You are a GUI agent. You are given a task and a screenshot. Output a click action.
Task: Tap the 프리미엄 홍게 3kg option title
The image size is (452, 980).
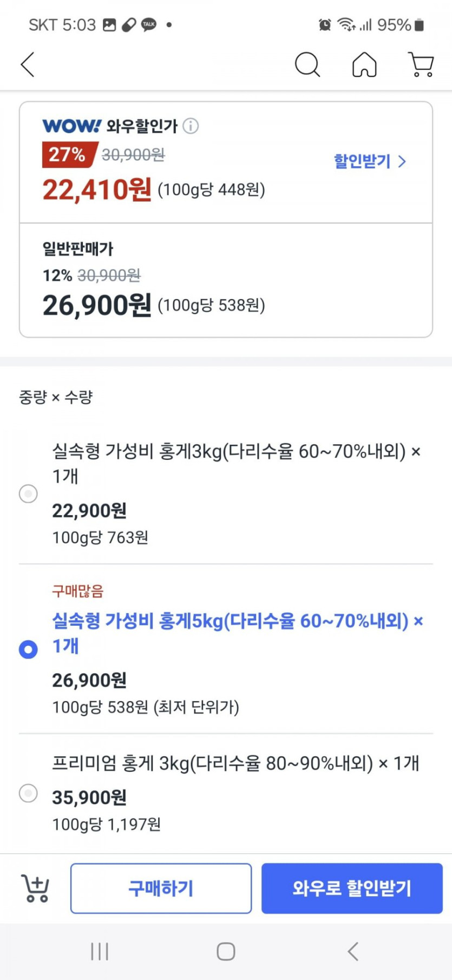tap(235, 763)
